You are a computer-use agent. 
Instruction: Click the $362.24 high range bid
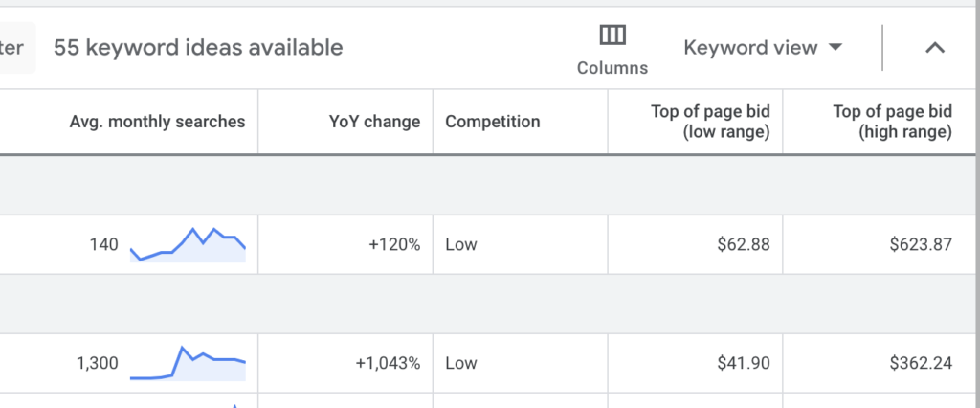pos(921,363)
